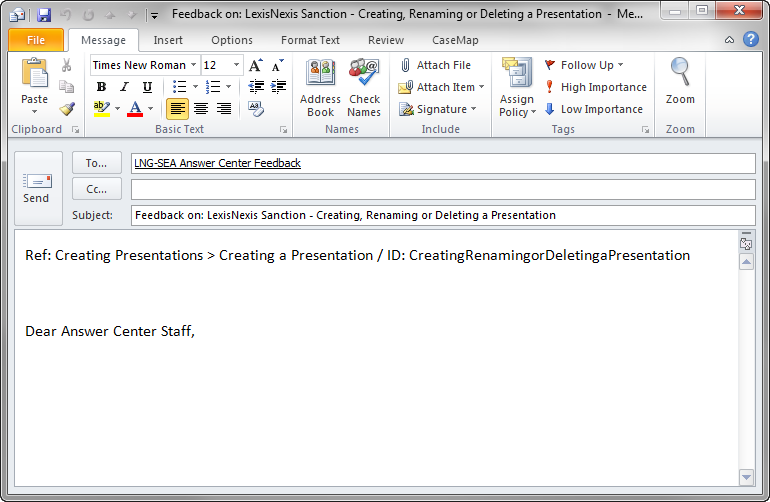Switch to the Insert tab
The width and height of the screenshot is (770, 502).
[x=168, y=40]
